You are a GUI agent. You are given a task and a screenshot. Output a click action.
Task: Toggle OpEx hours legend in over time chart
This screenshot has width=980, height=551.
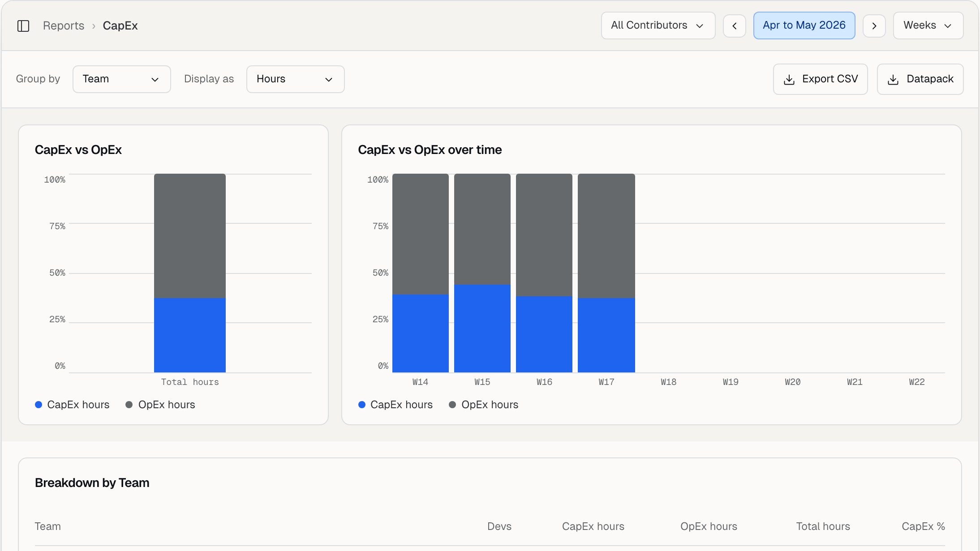(x=484, y=405)
